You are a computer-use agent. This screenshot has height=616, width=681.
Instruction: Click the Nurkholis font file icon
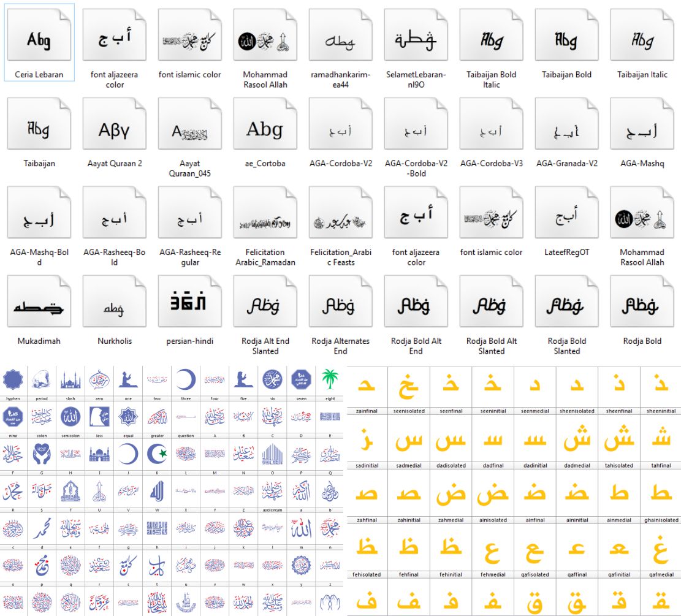[x=115, y=302]
